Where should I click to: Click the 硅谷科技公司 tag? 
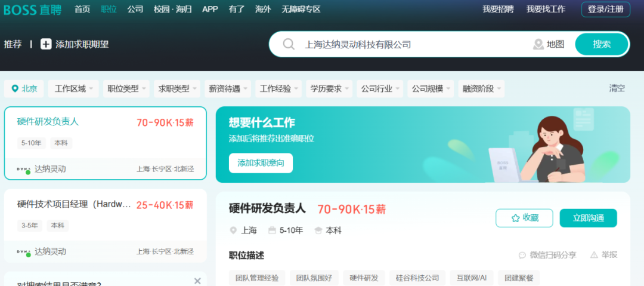pos(417,278)
